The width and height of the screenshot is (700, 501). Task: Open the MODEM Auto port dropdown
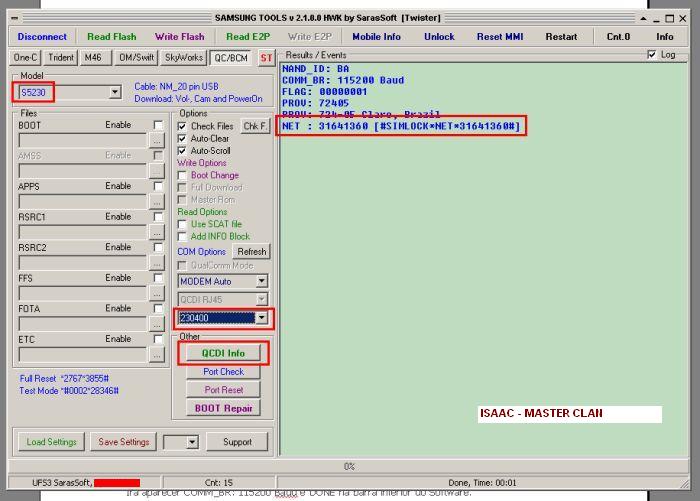pyautogui.click(x=262, y=281)
